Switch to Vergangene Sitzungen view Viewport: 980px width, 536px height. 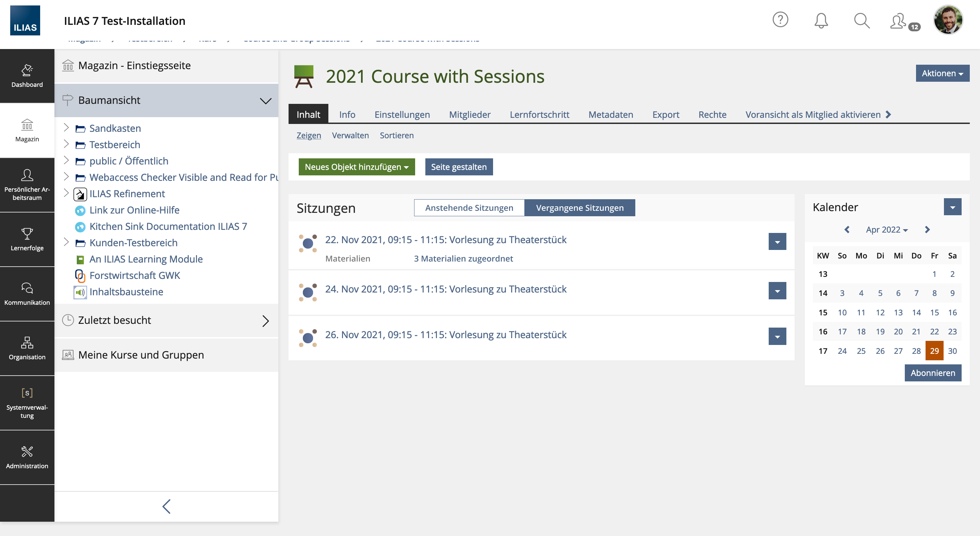point(579,208)
